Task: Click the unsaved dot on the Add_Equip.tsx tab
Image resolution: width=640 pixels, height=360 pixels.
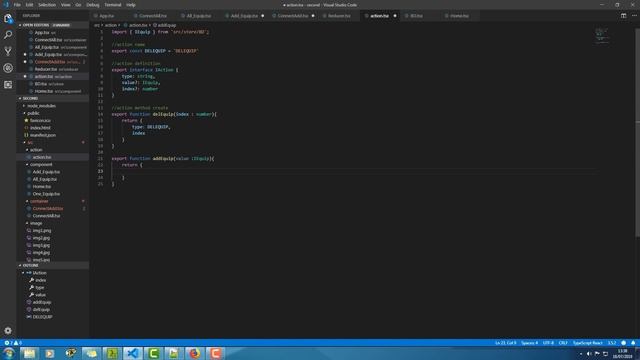Action: 262,16
